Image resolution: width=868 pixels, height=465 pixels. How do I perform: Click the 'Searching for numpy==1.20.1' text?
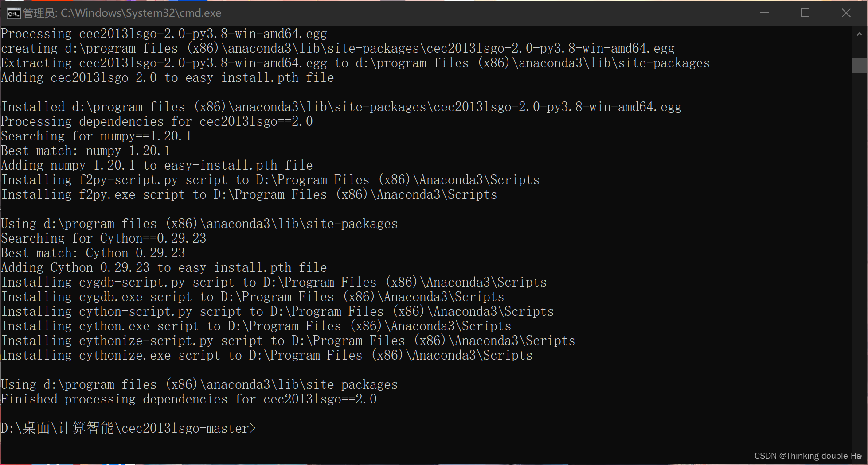click(96, 136)
